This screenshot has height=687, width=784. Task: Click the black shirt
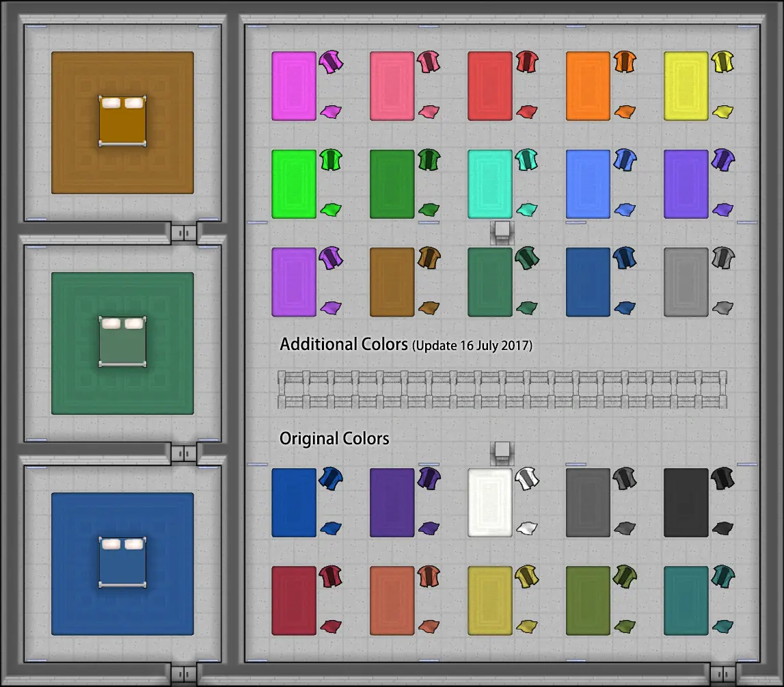point(722,479)
